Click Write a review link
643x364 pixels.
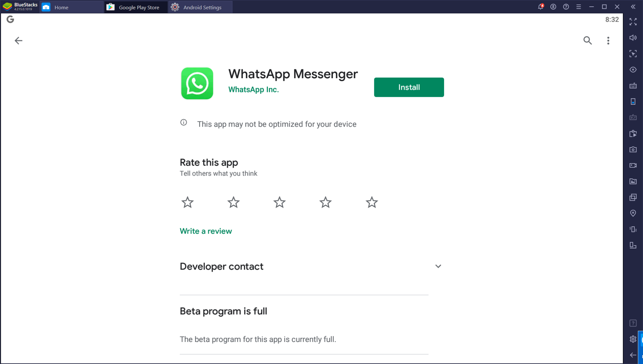point(206,231)
